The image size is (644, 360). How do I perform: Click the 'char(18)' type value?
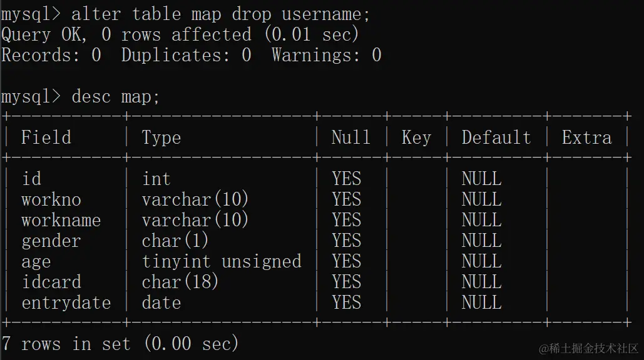(180, 282)
